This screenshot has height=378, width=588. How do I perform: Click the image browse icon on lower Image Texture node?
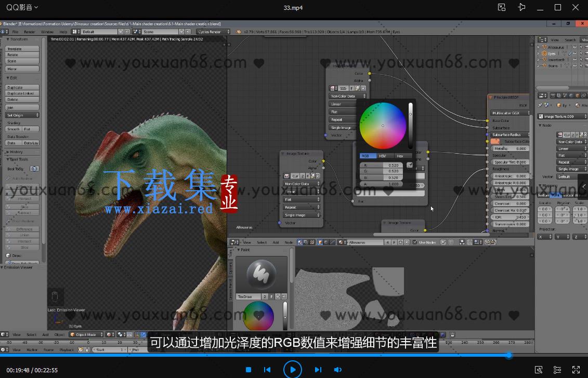coord(287,176)
